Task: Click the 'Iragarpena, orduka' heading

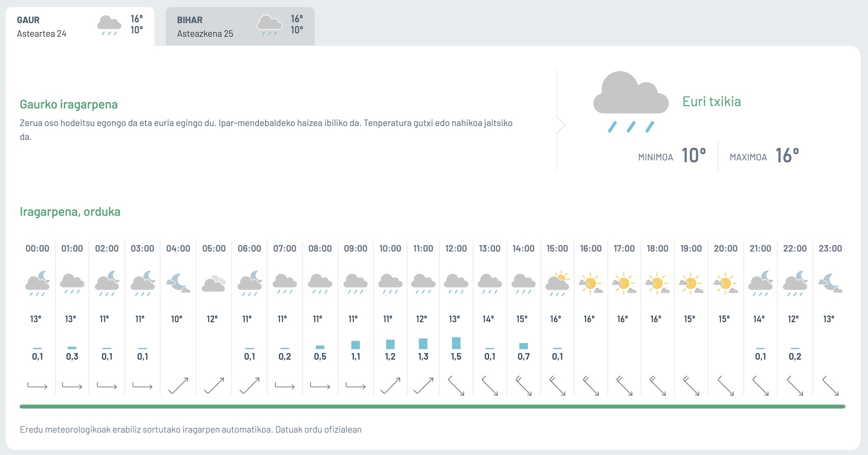Action: (x=70, y=212)
